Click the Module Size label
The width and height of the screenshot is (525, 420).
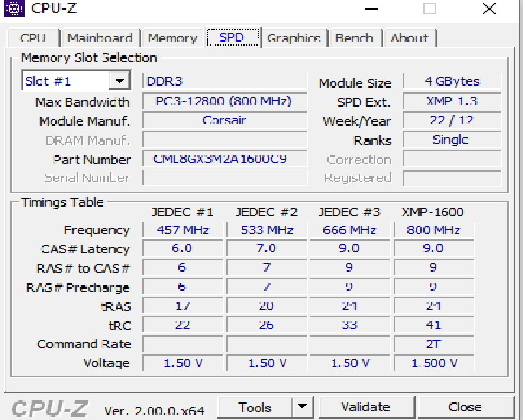[x=355, y=83]
